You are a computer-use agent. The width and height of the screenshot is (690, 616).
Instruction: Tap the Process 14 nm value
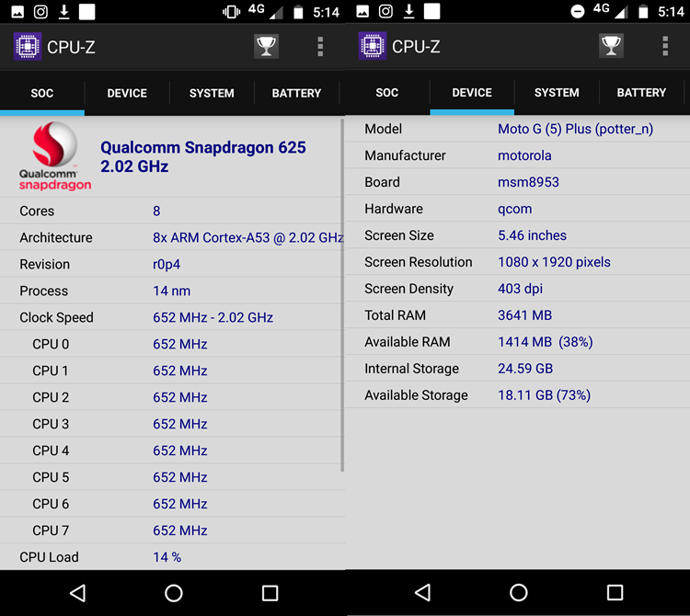(x=172, y=291)
